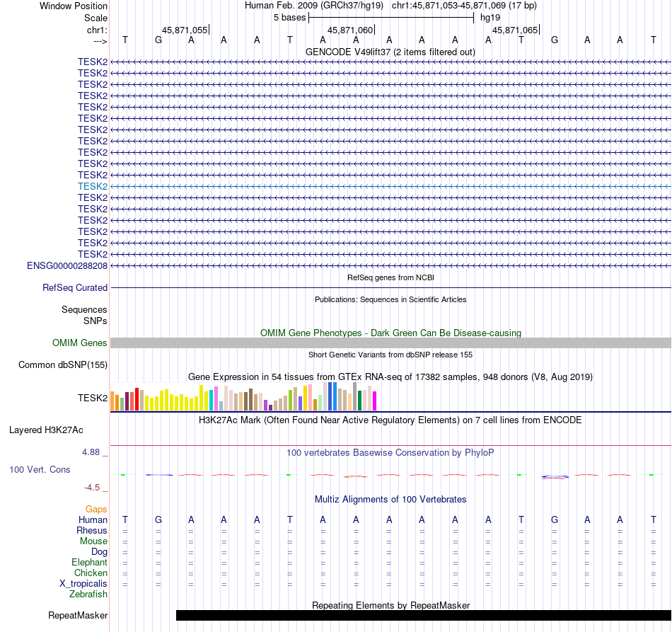Open the Short Genetic Variants dbSNP title
The image size is (672, 632).
click(x=390, y=355)
